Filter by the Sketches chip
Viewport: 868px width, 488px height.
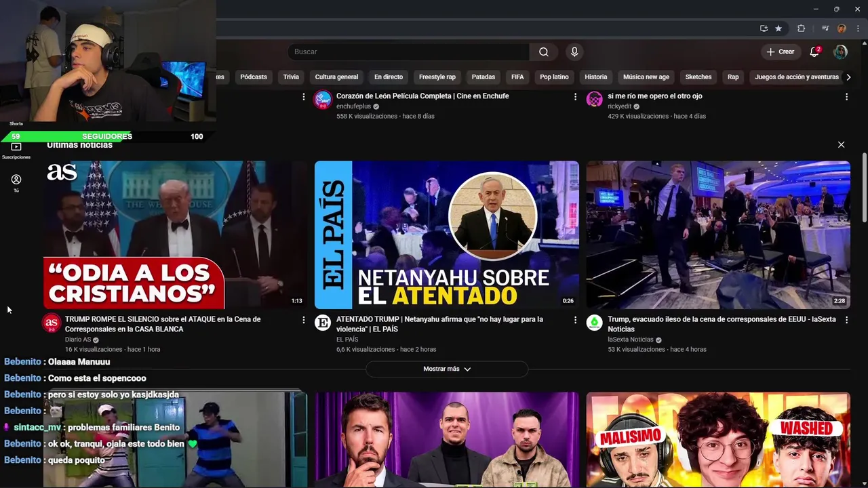[x=698, y=77]
